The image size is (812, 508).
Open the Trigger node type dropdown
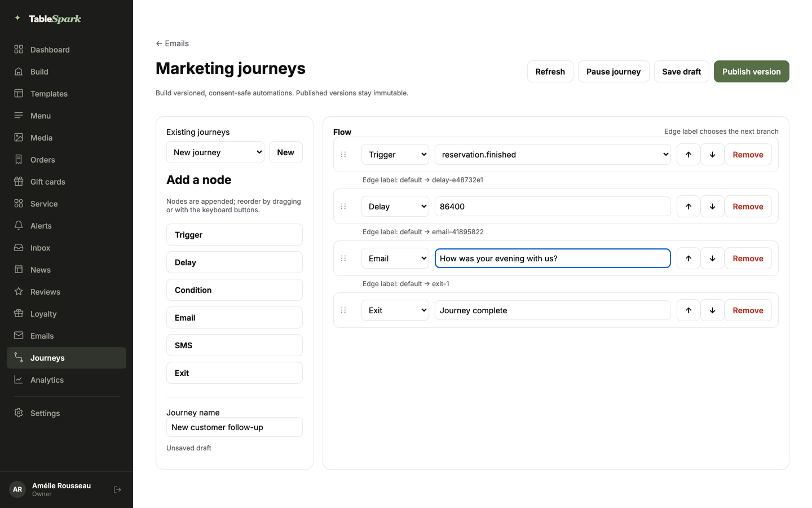(x=395, y=155)
